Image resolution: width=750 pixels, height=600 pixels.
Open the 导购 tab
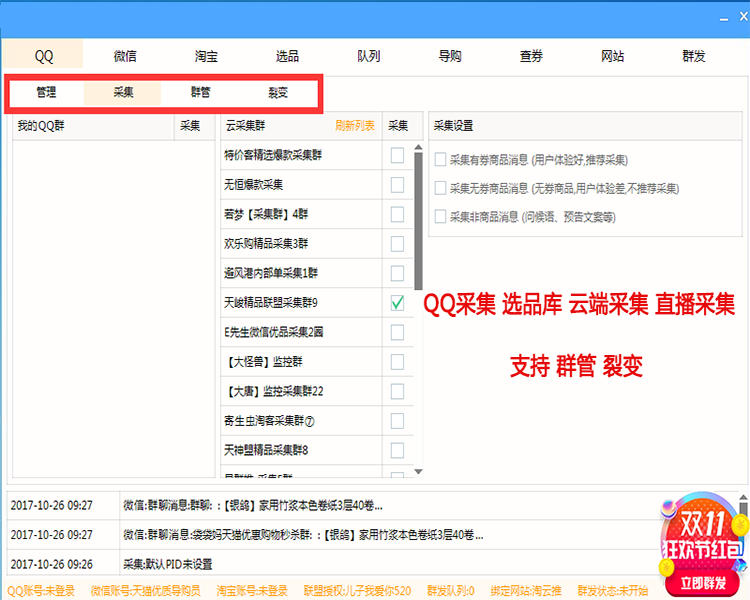(450, 56)
